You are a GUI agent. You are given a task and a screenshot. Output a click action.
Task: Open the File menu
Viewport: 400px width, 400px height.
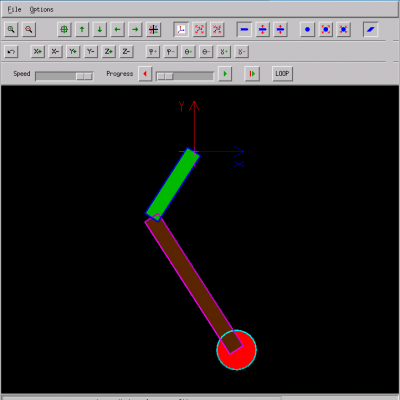14,9
